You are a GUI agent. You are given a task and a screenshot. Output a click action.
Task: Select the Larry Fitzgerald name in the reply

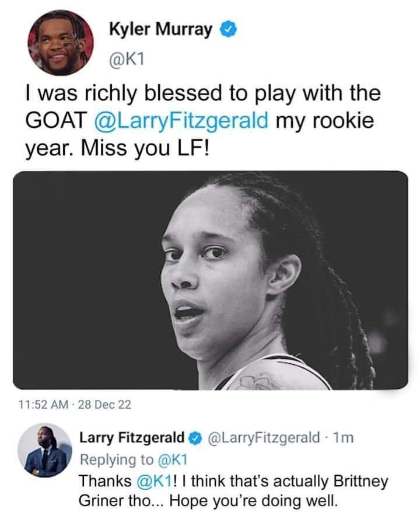click(132, 437)
